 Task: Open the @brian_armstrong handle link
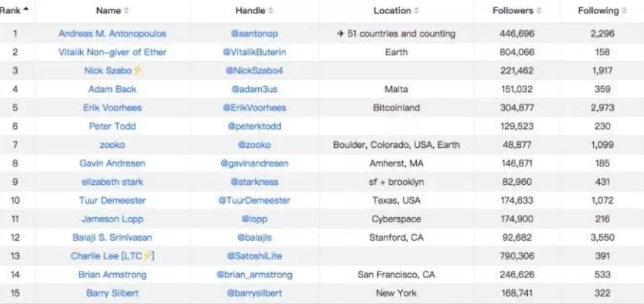pos(254,275)
